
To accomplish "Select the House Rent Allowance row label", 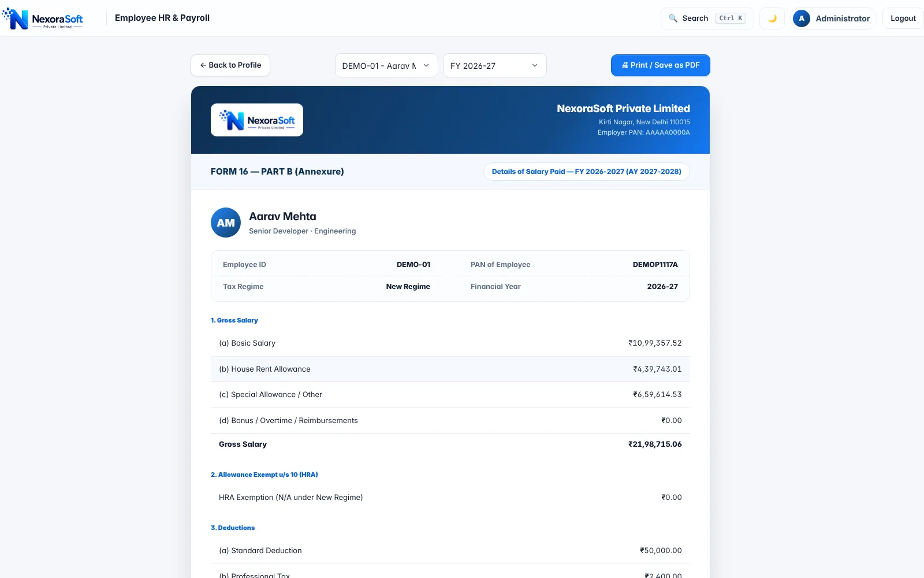I will click(264, 369).
